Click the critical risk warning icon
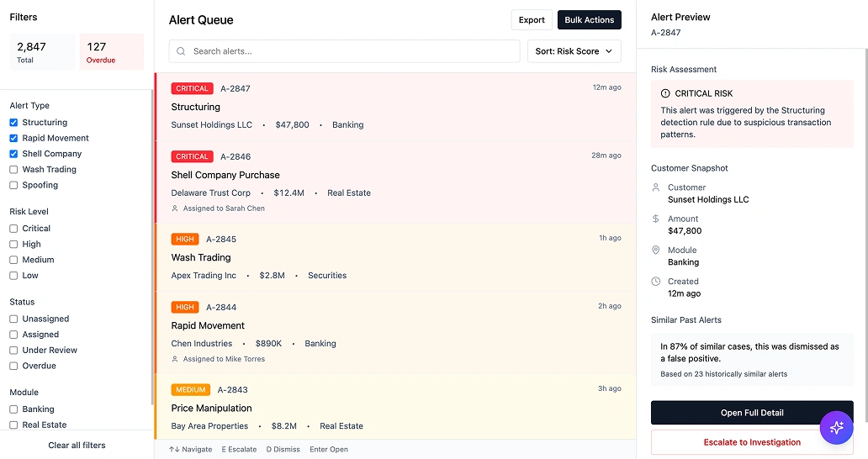Screen dimensions: 868x459 coord(665,93)
